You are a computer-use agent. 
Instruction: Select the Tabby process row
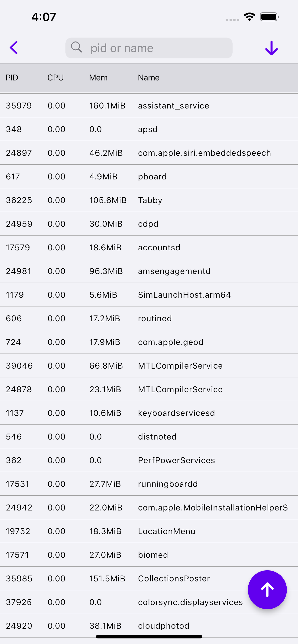pyautogui.click(x=149, y=200)
